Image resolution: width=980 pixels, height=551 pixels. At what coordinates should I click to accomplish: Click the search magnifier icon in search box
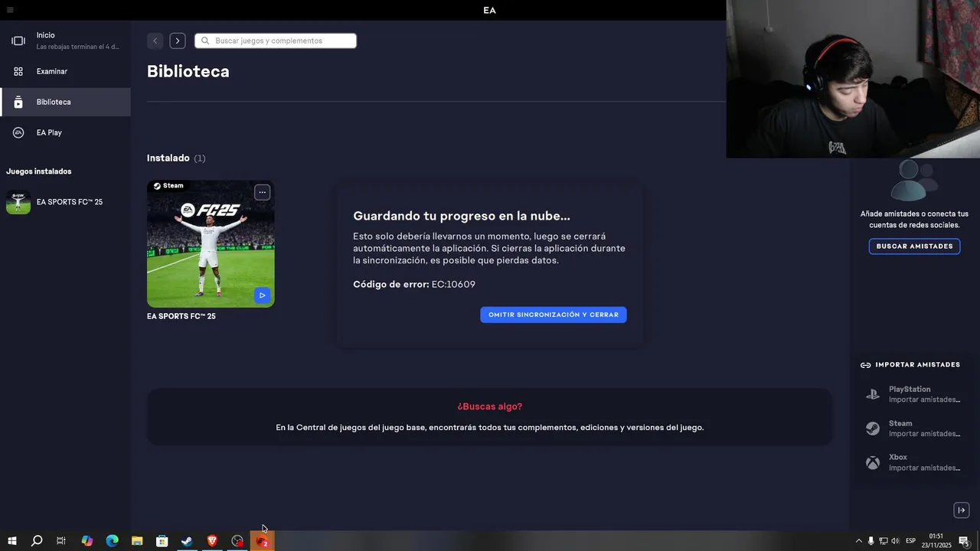[x=205, y=41]
